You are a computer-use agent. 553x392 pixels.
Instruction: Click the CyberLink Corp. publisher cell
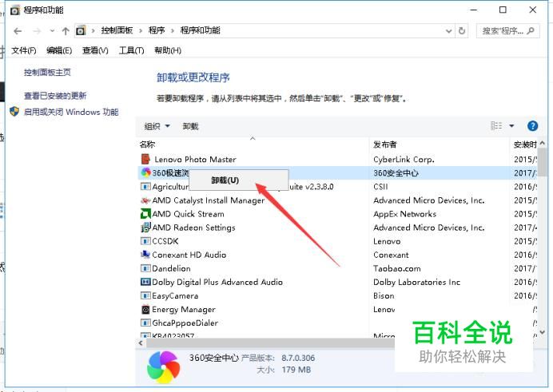[404, 160]
